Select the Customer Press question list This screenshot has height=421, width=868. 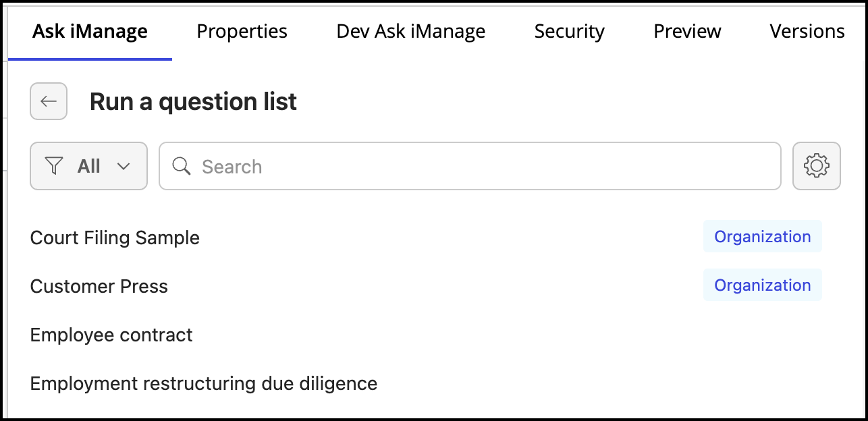coord(99,286)
